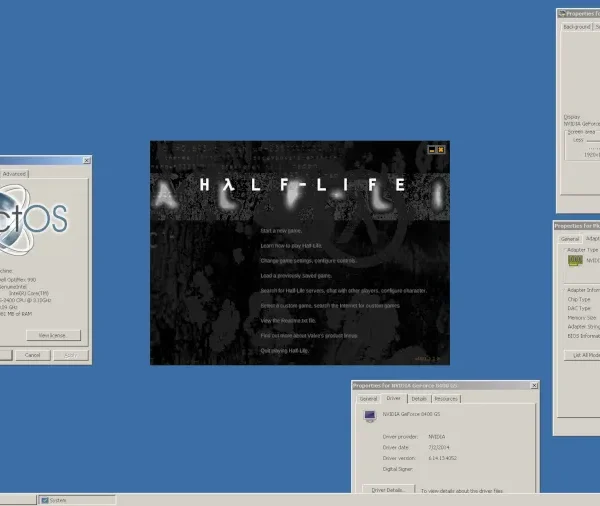Select 'Change game settings, configure controls'
The image size is (600, 506).
click(x=308, y=261)
